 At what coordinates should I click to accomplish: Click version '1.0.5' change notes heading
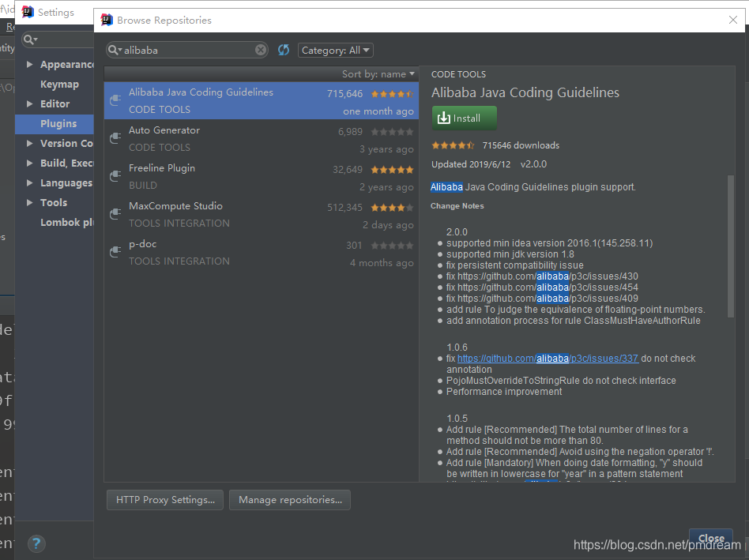[x=457, y=418]
